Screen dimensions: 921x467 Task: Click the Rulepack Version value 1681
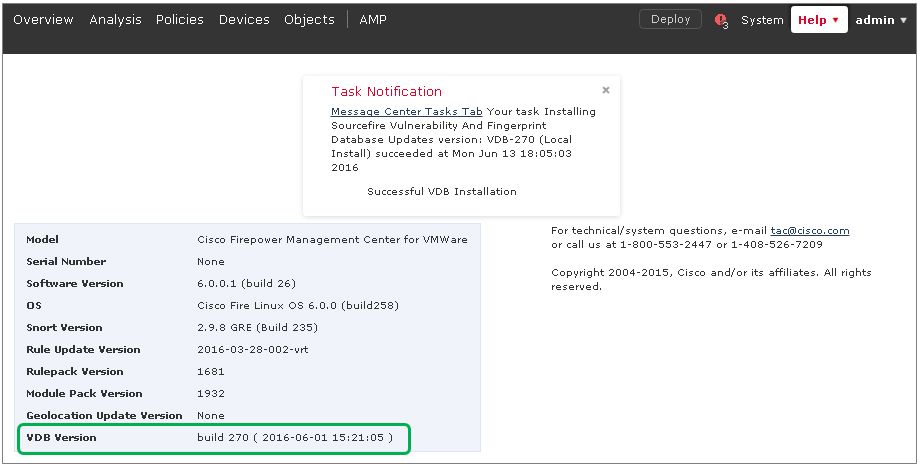(x=211, y=371)
